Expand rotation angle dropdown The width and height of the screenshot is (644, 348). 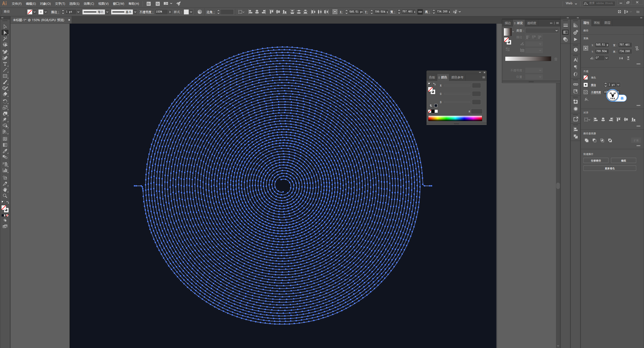click(x=607, y=58)
